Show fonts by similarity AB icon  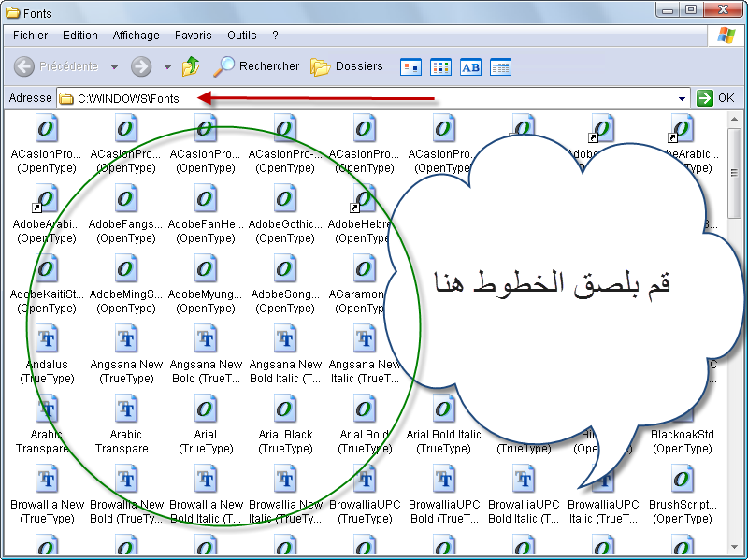tap(471, 67)
